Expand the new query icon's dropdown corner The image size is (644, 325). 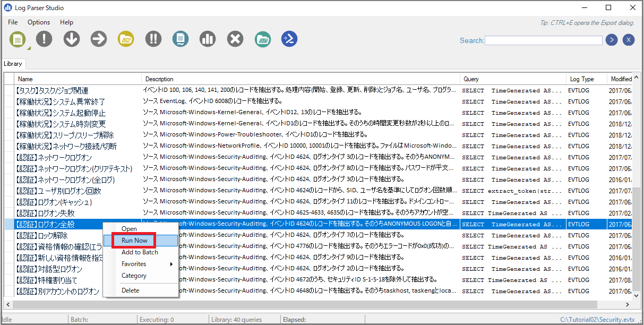[28, 48]
